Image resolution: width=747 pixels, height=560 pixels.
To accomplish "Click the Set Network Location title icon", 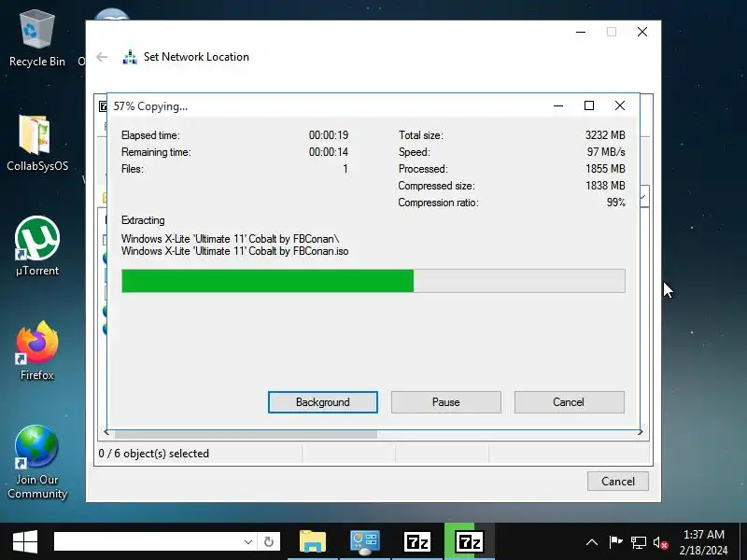I will click(130, 57).
